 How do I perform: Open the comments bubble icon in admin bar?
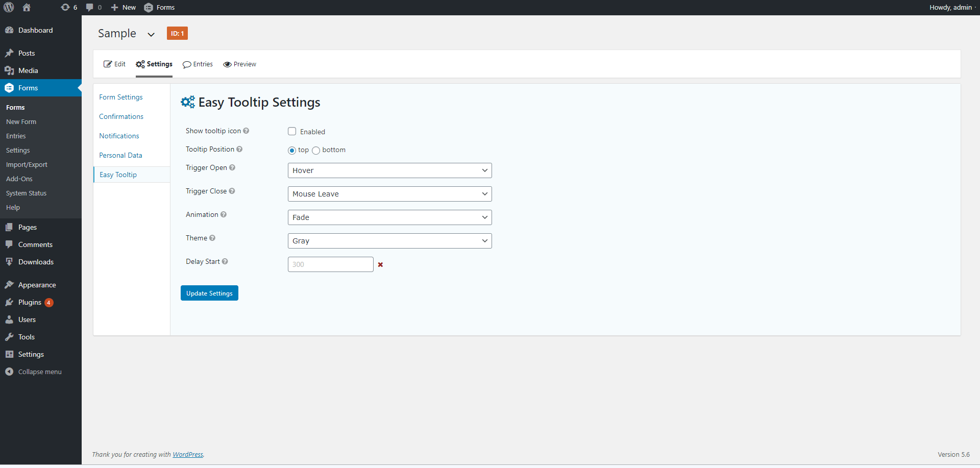tap(90, 7)
